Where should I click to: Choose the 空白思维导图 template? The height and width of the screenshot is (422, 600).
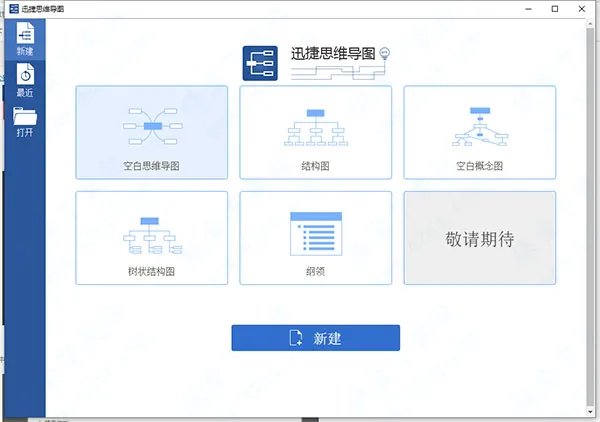pos(152,132)
